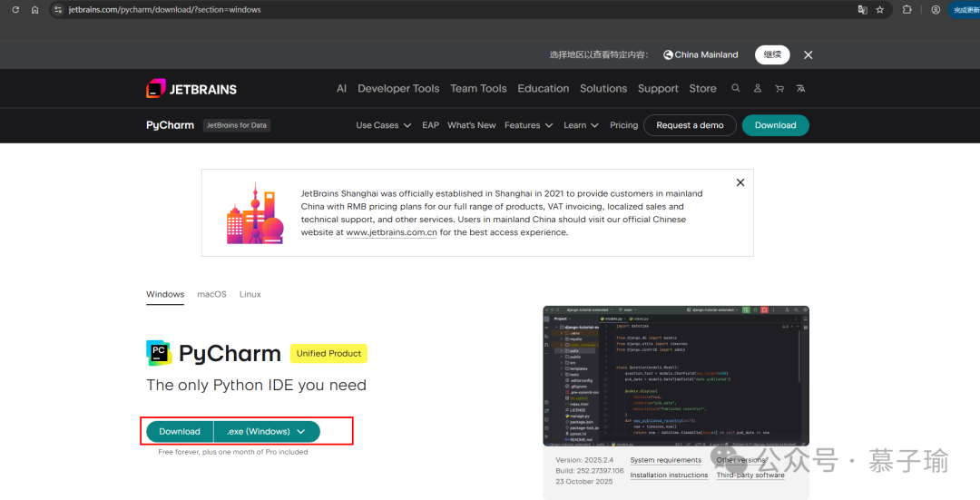980x500 pixels.
Task: Click the Request a demo button
Action: [x=690, y=125]
